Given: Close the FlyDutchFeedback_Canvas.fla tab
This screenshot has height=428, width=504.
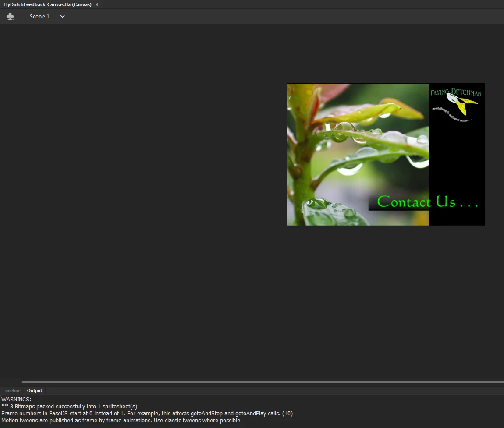Looking at the screenshot, I should click(97, 4).
